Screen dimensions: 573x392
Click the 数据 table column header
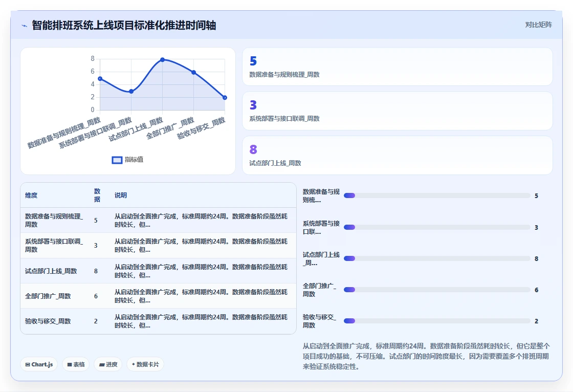(x=97, y=195)
